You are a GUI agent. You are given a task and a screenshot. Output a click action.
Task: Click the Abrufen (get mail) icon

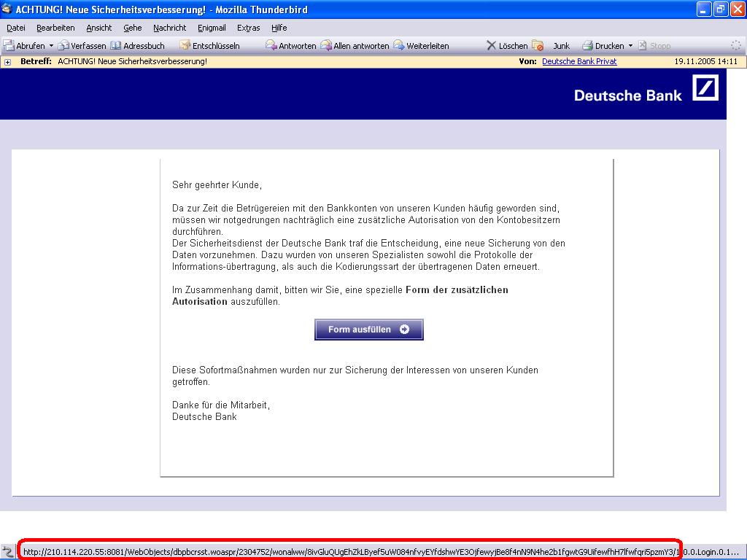[9, 46]
